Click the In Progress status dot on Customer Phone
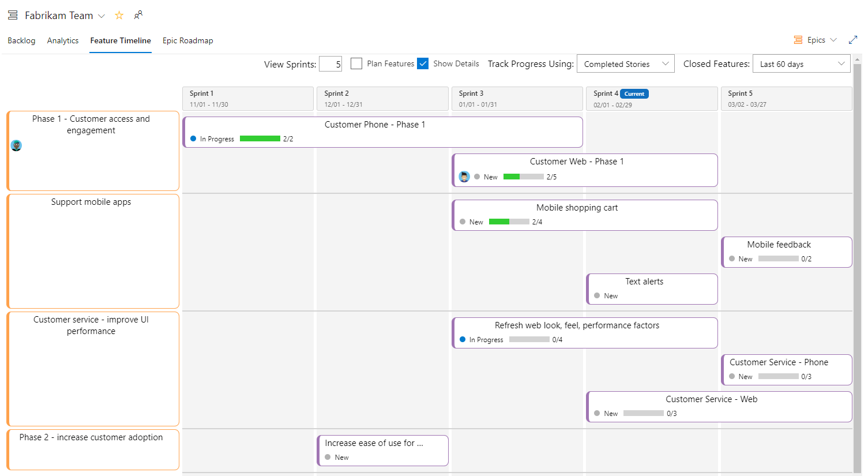Viewport: 868px width, 476px height. (193, 138)
